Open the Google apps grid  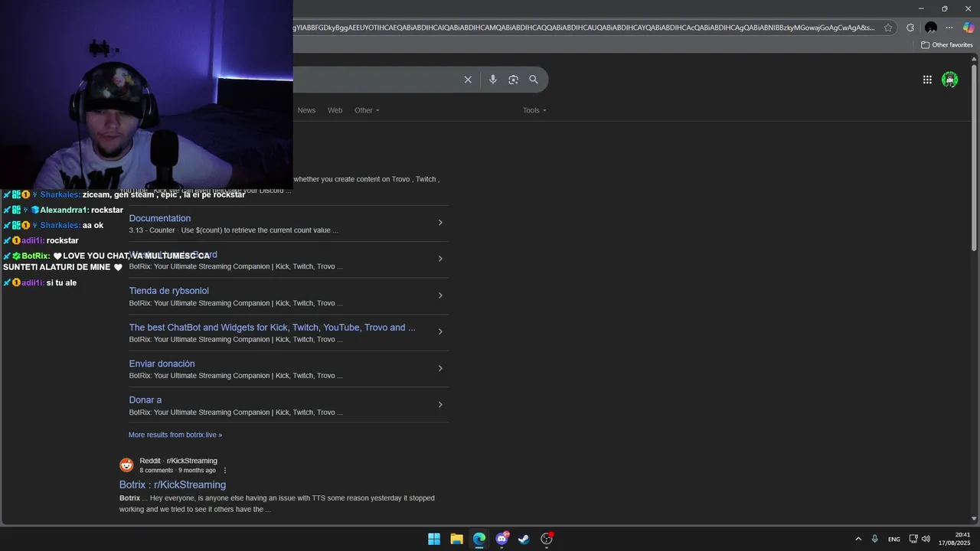(927, 80)
